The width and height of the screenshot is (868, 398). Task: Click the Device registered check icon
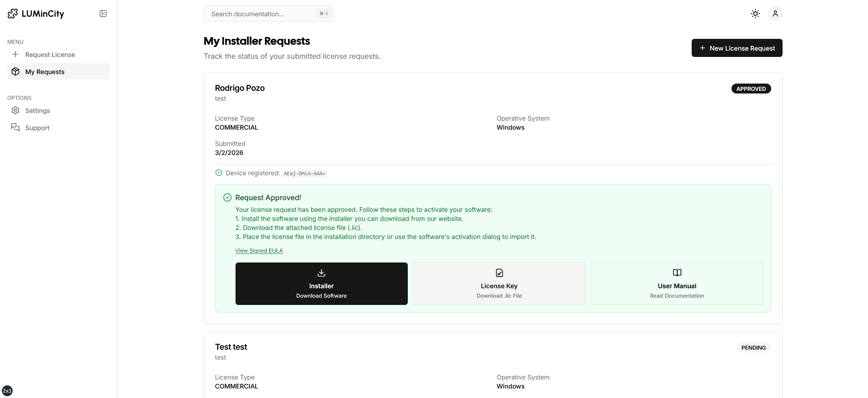pos(219,173)
